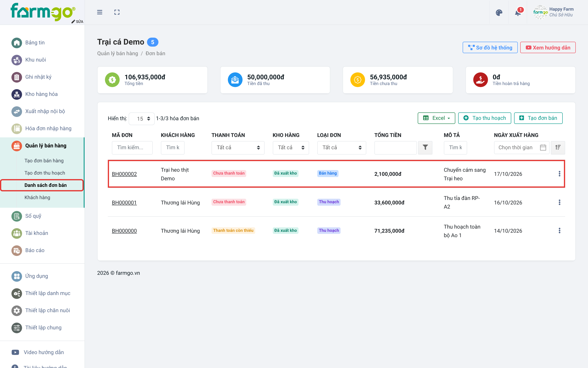Click the Khu nuôi sidebar icon
588x368 pixels.
coord(17,60)
